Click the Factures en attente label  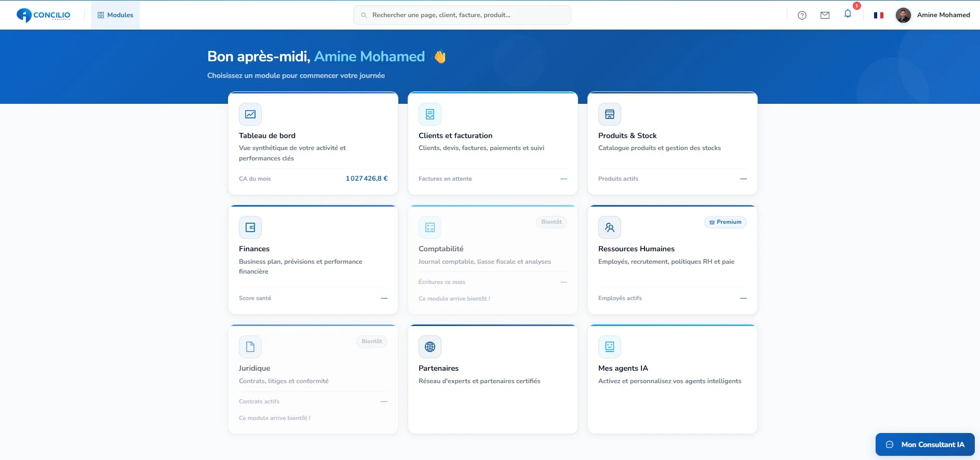coord(445,179)
